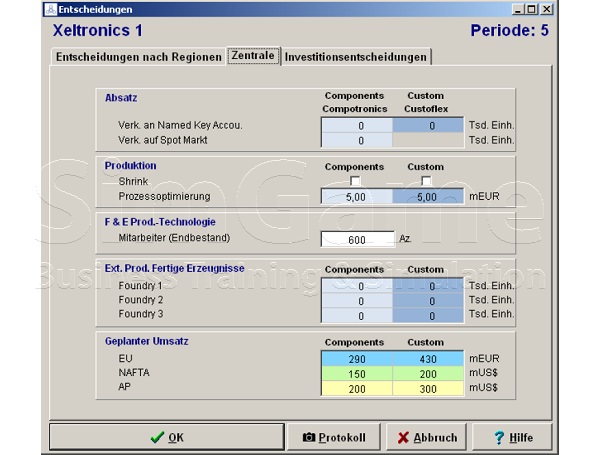Image resolution: width=600 pixels, height=455 pixels.
Task: Click the Ext. Prod. Fertige Erzeugnisse heading
Action: pos(174,268)
